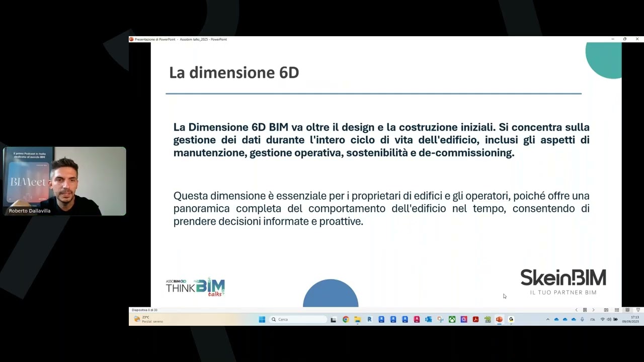644x362 pixels.
Task: Switch to PowerPoint on the taskbar
Action: pos(499,319)
